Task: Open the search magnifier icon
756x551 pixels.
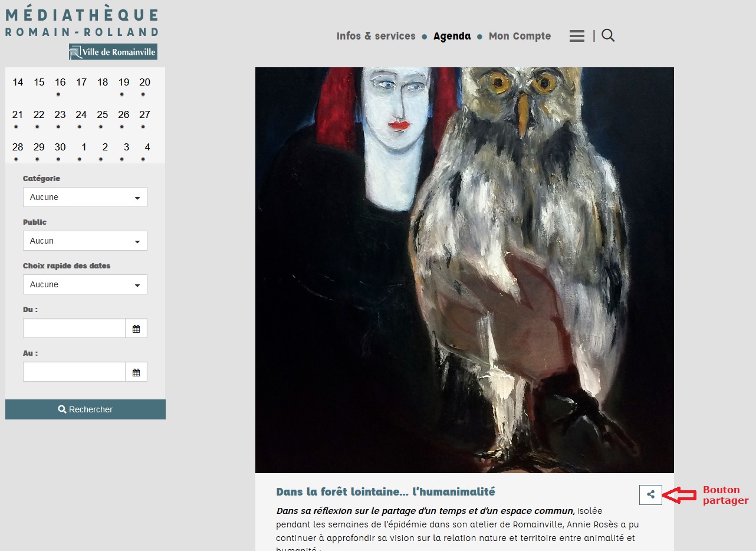Action: tap(608, 36)
